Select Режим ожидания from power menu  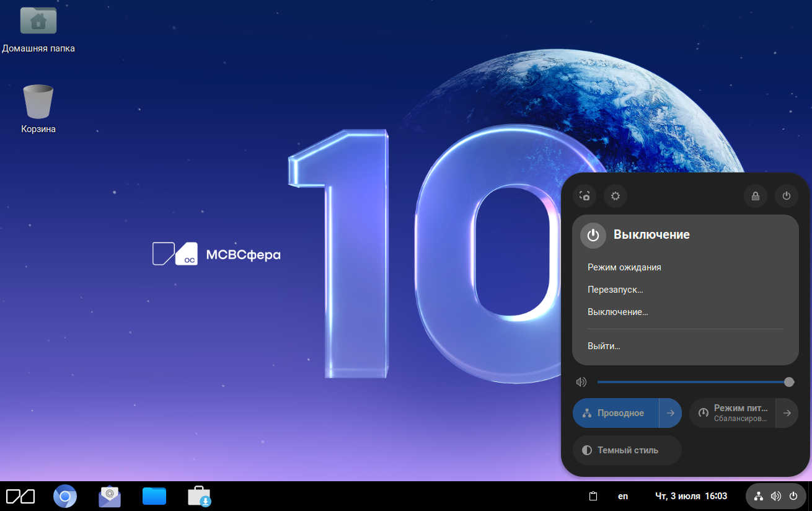pyautogui.click(x=624, y=267)
